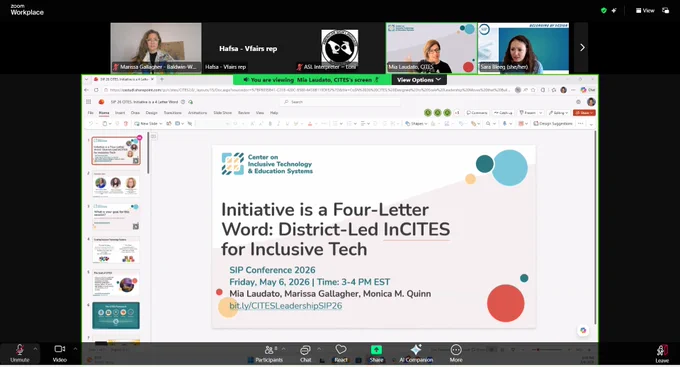Leave the Zoom meeting

(x=662, y=353)
